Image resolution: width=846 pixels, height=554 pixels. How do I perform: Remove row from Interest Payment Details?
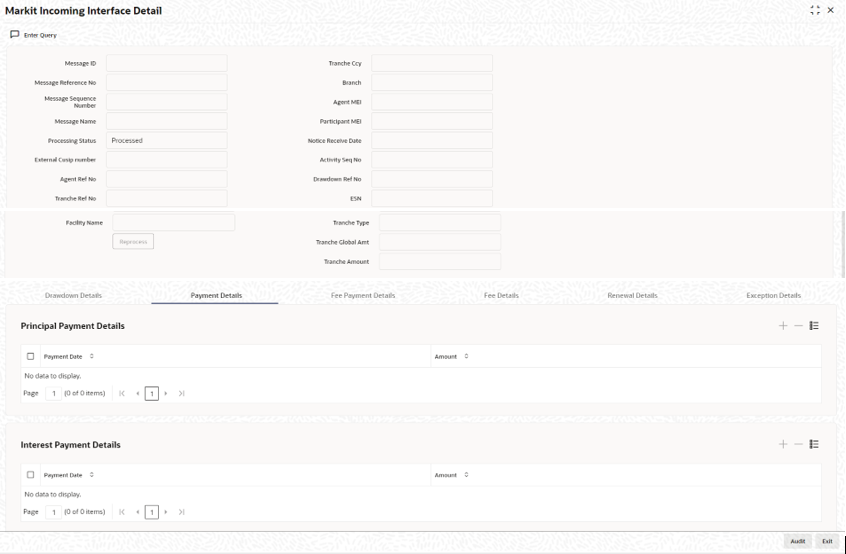(799, 444)
